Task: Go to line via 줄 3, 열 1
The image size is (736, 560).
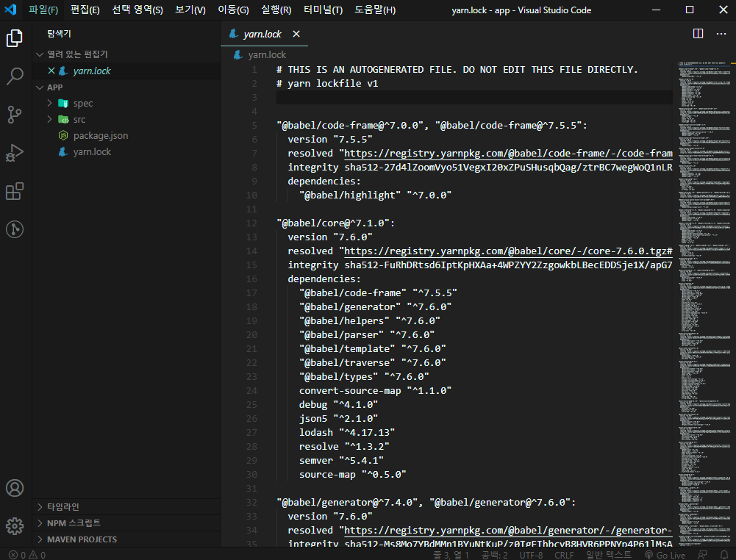Action: 451,555
